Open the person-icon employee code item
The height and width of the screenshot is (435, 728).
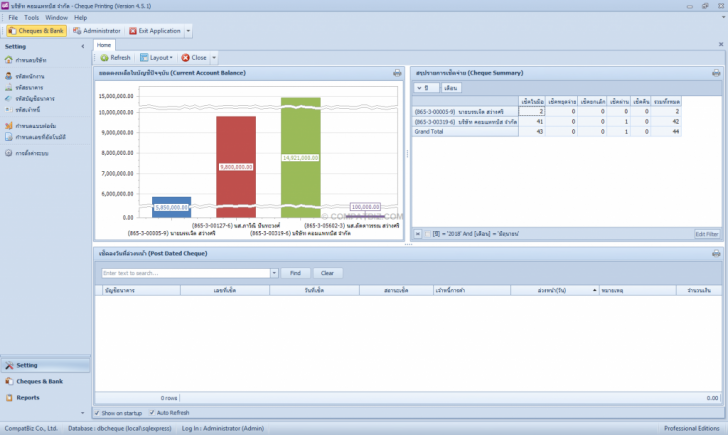click(x=25, y=76)
